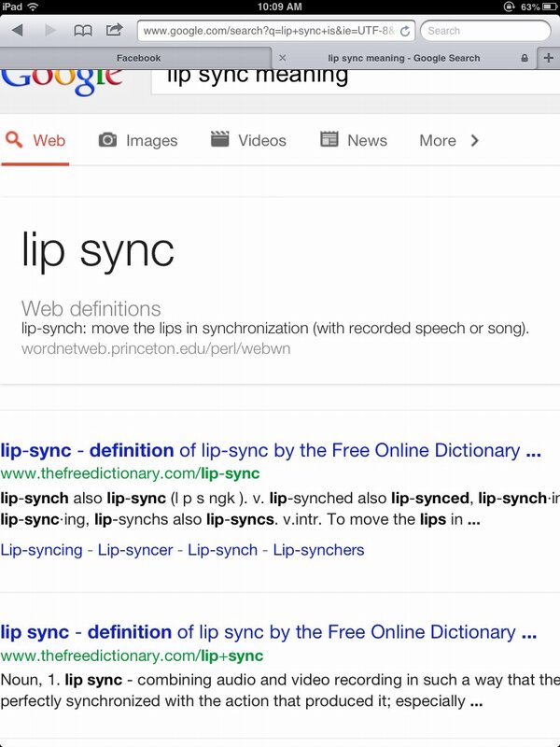Screen dimensions: 560x747
Task: Open the lip-sync definition Free Online Dictionary result
Action: tap(271, 450)
